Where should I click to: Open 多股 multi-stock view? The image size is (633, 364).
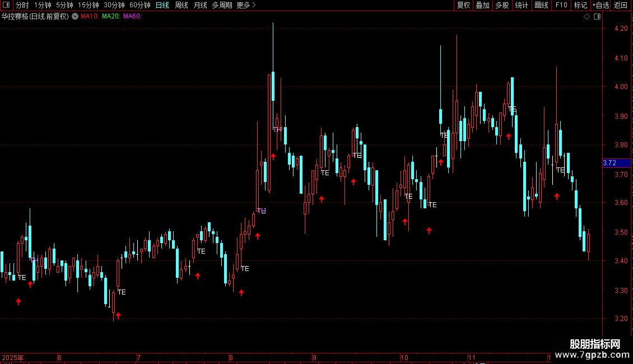[502, 5]
